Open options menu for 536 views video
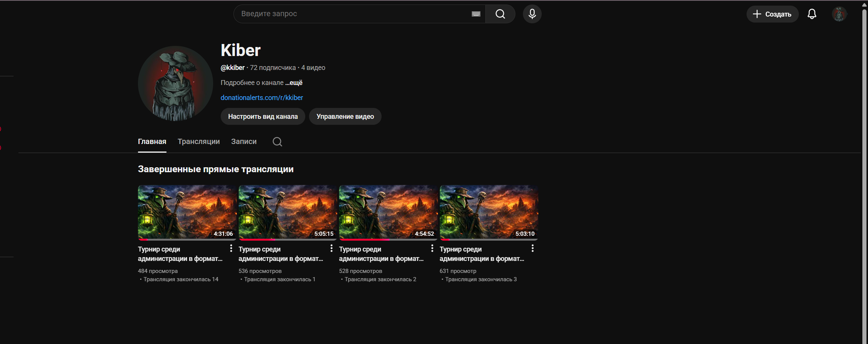Viewport: 868px width, 344px height. point(331,248)
